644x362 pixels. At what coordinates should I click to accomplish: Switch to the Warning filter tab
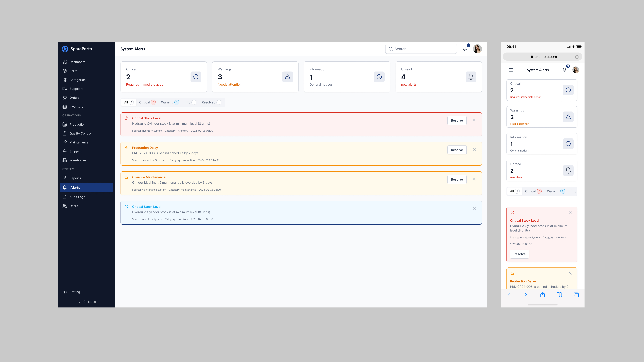click(170, 102)
